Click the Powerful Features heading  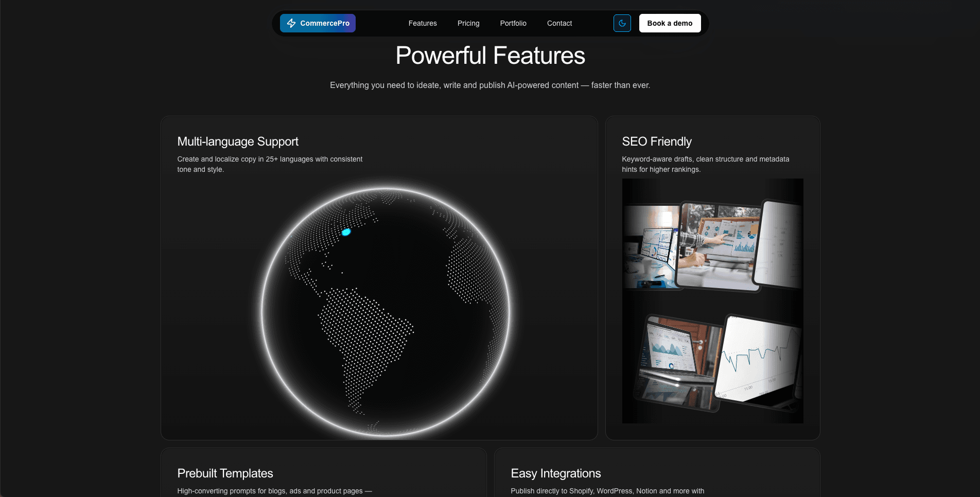coord(490,56)
